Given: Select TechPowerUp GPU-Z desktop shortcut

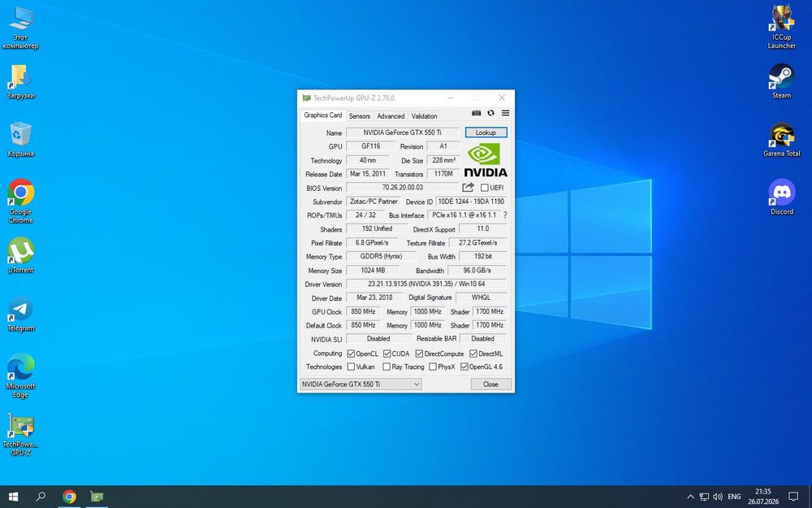Looking at the screenshot, I should 21,434.
